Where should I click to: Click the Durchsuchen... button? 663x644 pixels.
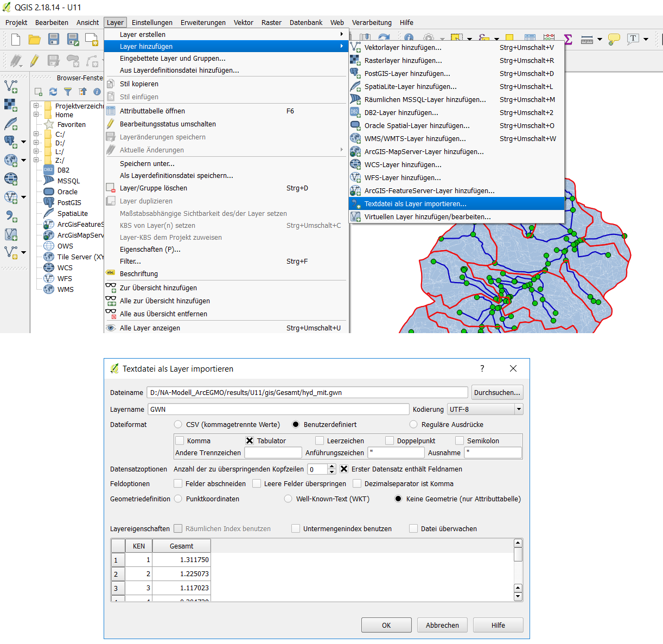(x=497, y=392)
